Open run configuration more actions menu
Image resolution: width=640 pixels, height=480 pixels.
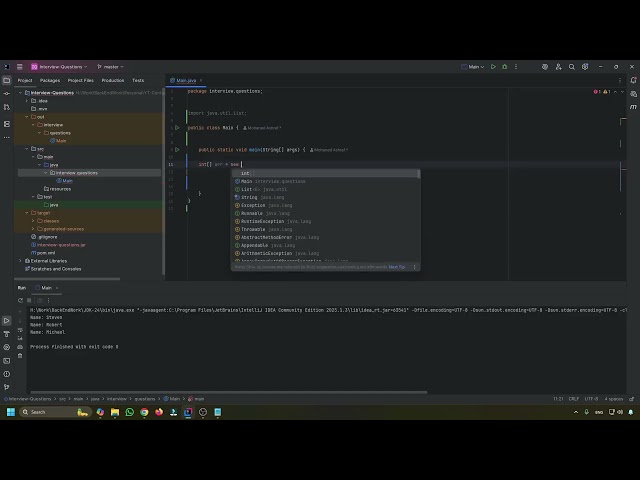516,67
